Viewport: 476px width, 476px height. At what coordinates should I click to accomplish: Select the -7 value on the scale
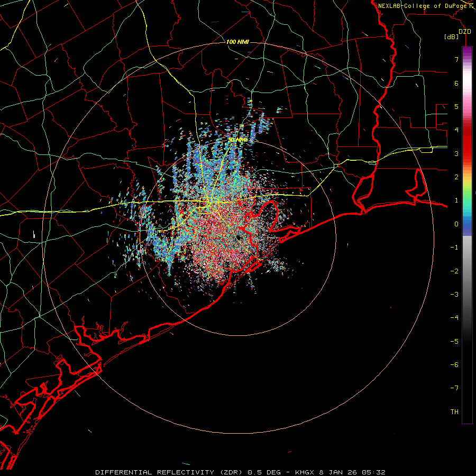coord(454,388)
